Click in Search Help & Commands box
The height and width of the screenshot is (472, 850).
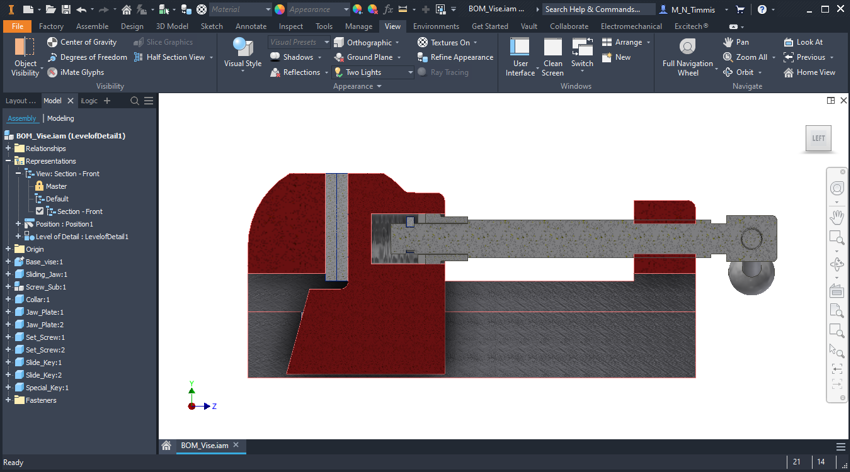[x=598, y=9]
